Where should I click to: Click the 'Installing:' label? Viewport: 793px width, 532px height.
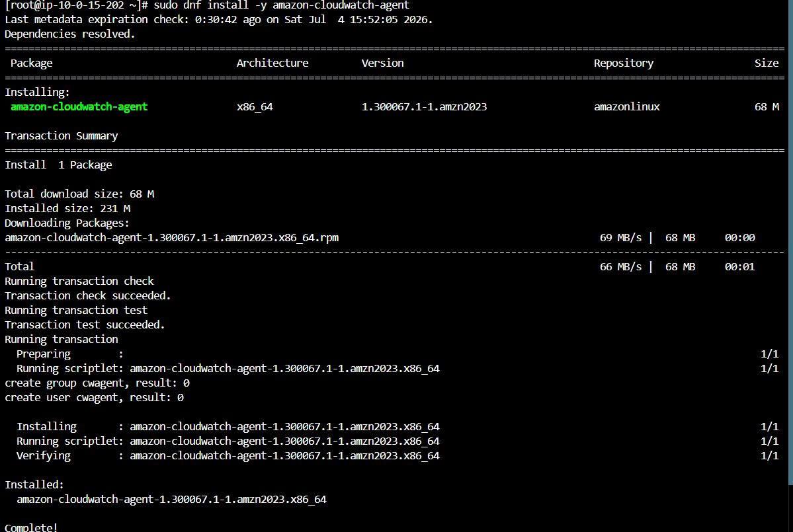pos(38,93)
